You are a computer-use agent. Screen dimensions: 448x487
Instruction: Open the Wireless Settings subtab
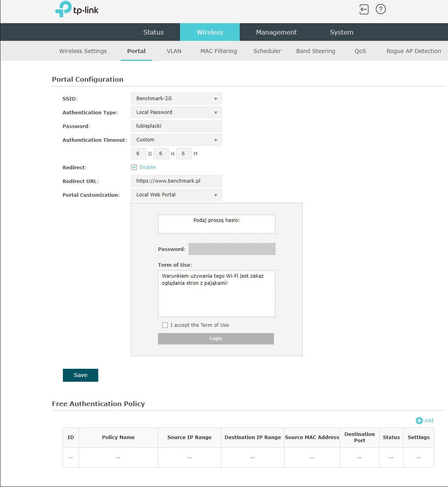pos(83,51)
